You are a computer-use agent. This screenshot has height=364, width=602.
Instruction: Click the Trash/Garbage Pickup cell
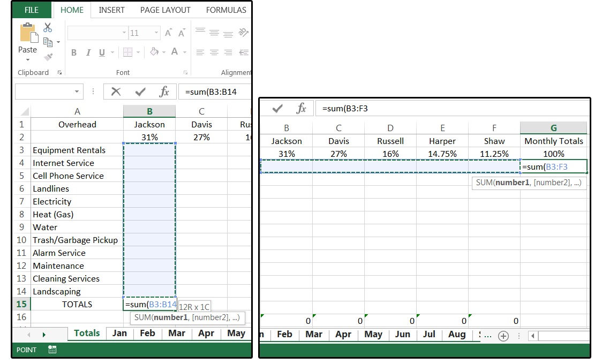click(77, 240)
